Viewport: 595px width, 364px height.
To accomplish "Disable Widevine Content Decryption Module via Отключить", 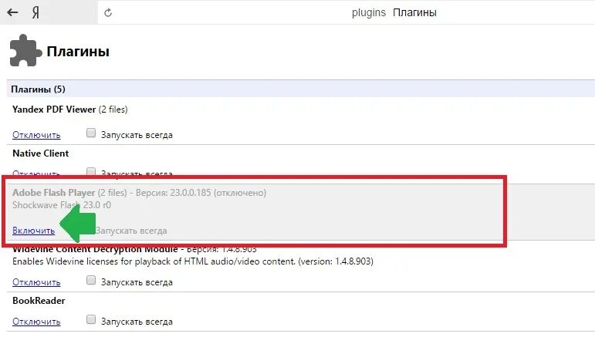I will pos(36,282).
